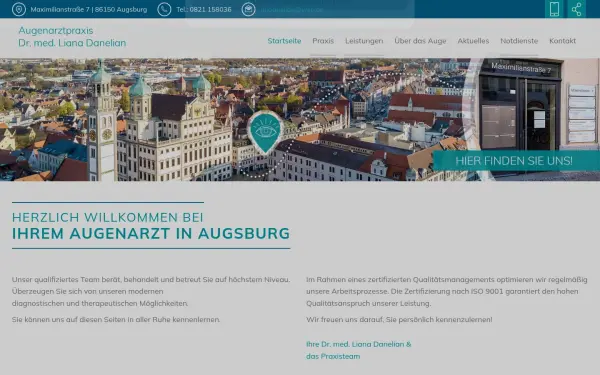The height and width of the screenshot is (375, 600).
Task: Click the signature Ihre Dr. med. Liana Danelian &
Action: pos(359,344)
